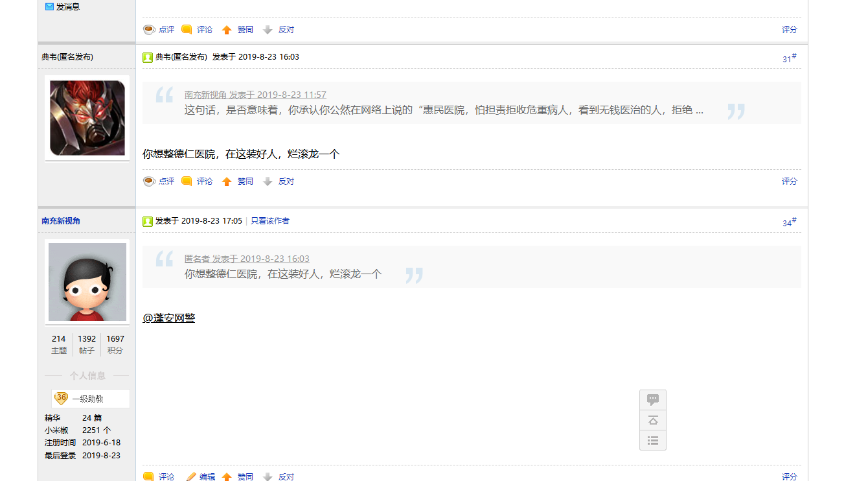Click the 南充新视角 cartoon avatar image
Viewport: 868px width, 481px height.
click(87, 282)
